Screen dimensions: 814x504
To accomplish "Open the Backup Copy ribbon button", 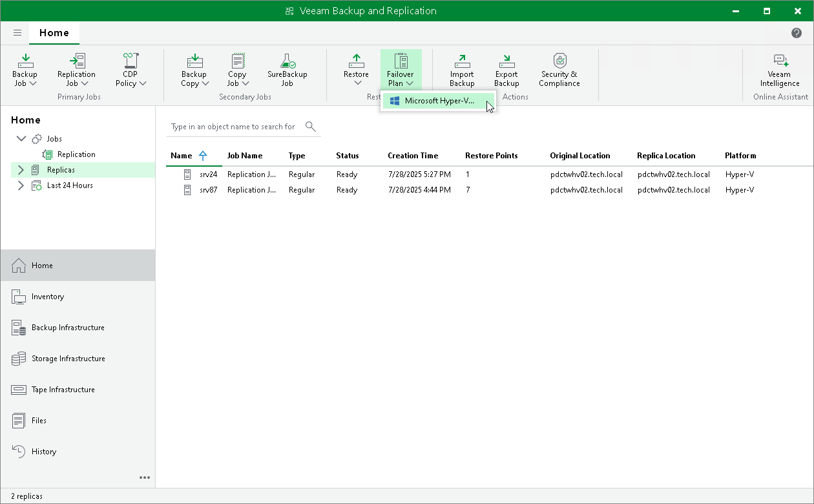I will tap(194, 70).
